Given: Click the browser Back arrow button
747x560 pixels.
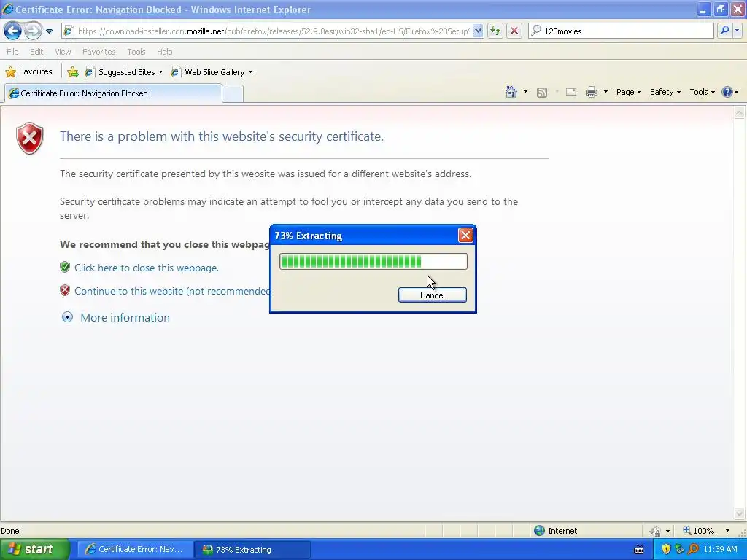Looking at the screenshot, I should coord(13,31).
